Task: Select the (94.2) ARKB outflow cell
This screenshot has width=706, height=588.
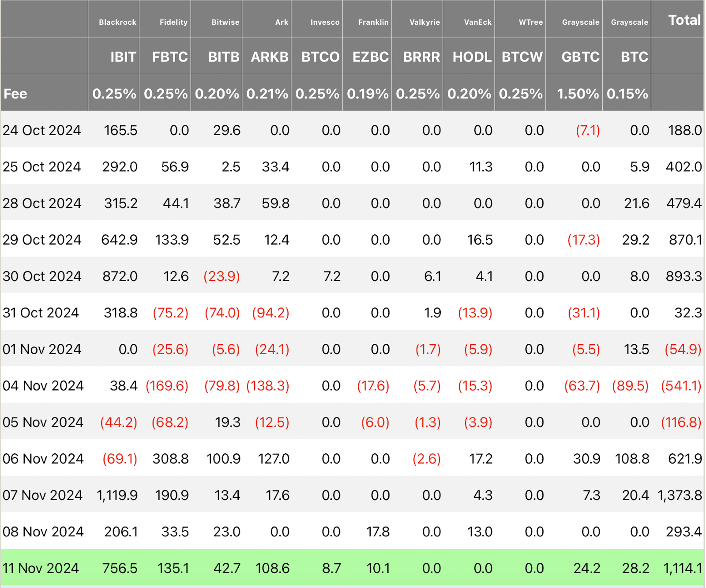Action: [x=270, y=313]
